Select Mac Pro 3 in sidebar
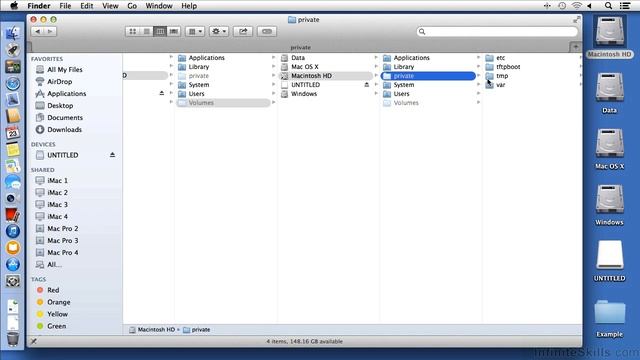Image resolution: width=640 pixels, height=360 pixels. click(x=62, y=241)
